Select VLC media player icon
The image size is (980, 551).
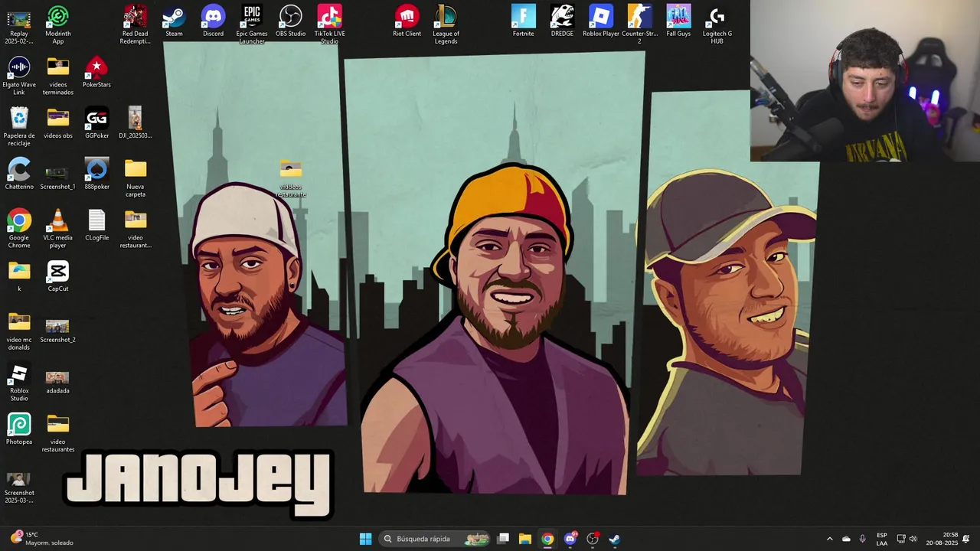58,229
